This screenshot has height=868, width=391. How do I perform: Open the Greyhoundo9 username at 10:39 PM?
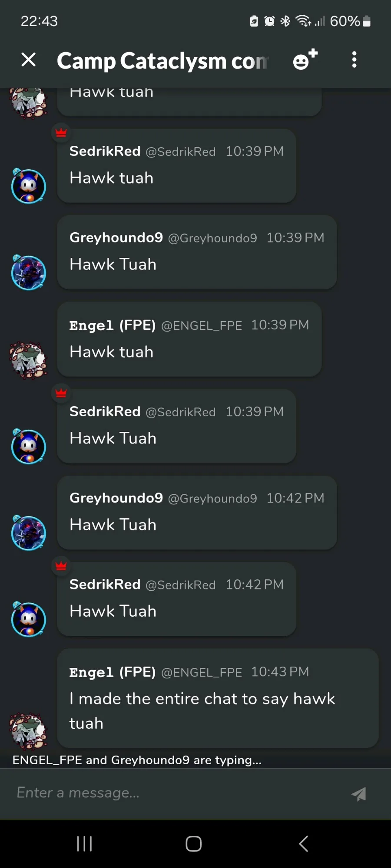(116, 237)
